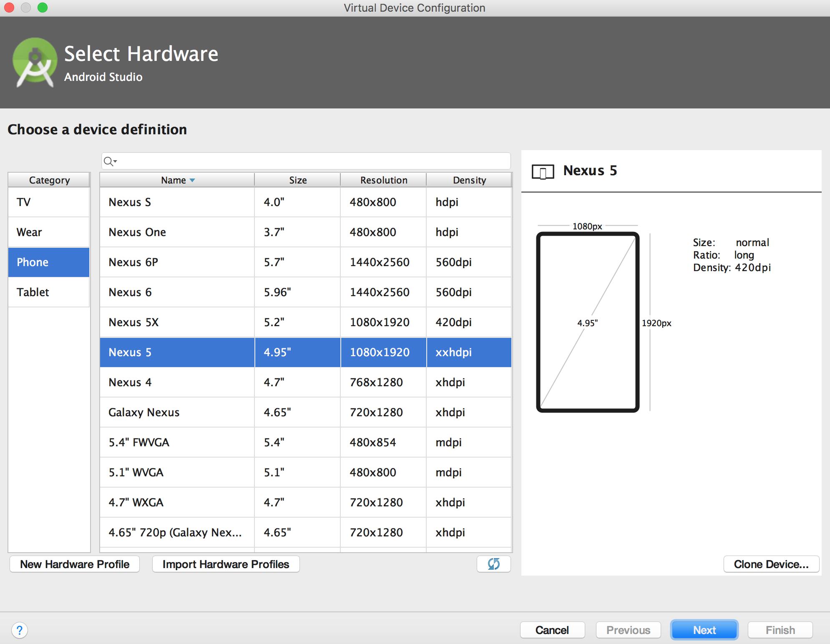This screenshot has width=830, height=644.
Task: Click the refresh device list icon
Action: (493, 564)
